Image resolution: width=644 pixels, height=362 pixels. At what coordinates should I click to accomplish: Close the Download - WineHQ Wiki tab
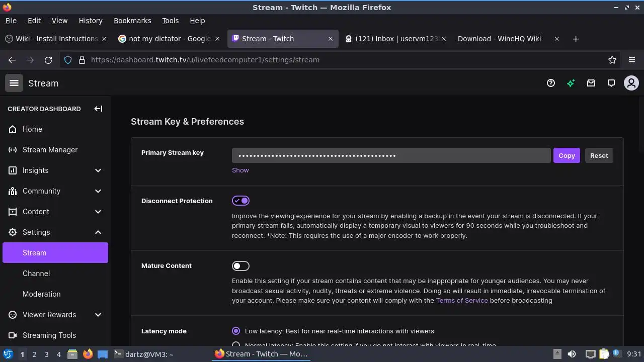(557, 39)
